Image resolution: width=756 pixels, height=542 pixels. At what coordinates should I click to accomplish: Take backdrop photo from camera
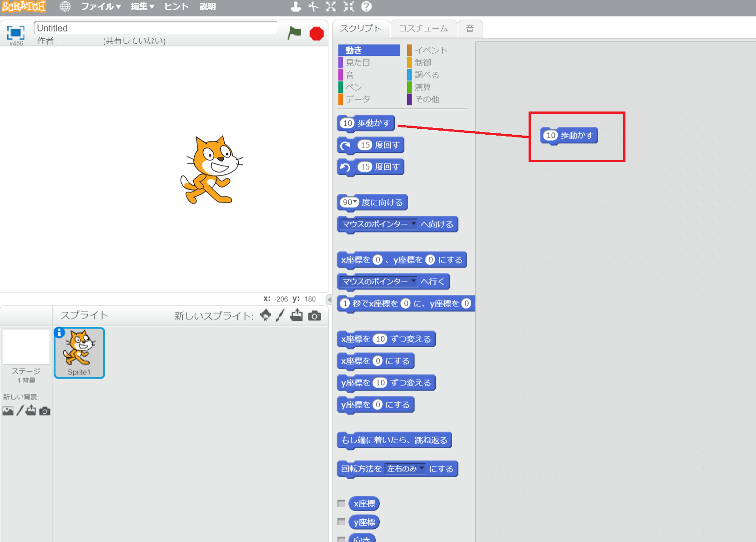tap(45, 411)
